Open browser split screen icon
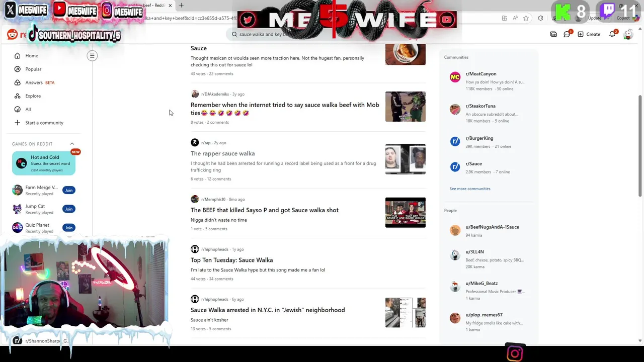 coord(505,18)
